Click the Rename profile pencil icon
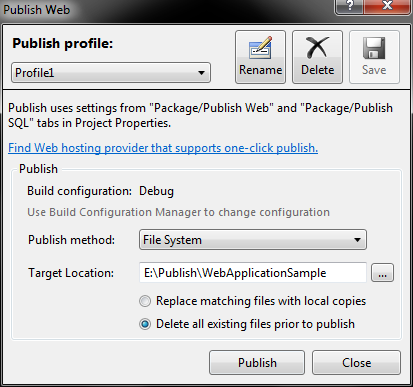The image size is (413, 387). coord(260,47)
